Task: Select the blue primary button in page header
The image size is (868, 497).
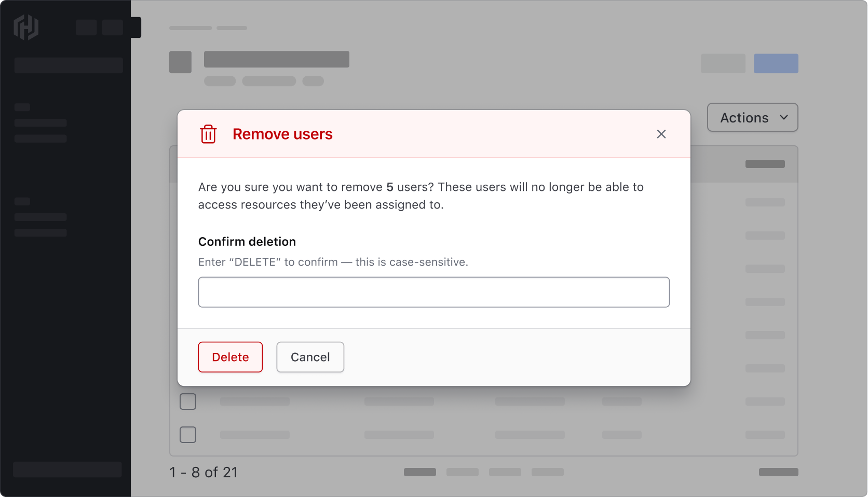Action: (776, 63)
